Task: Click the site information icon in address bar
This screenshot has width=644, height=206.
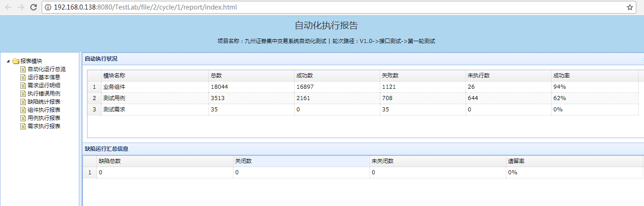Action: pos(48,7)
